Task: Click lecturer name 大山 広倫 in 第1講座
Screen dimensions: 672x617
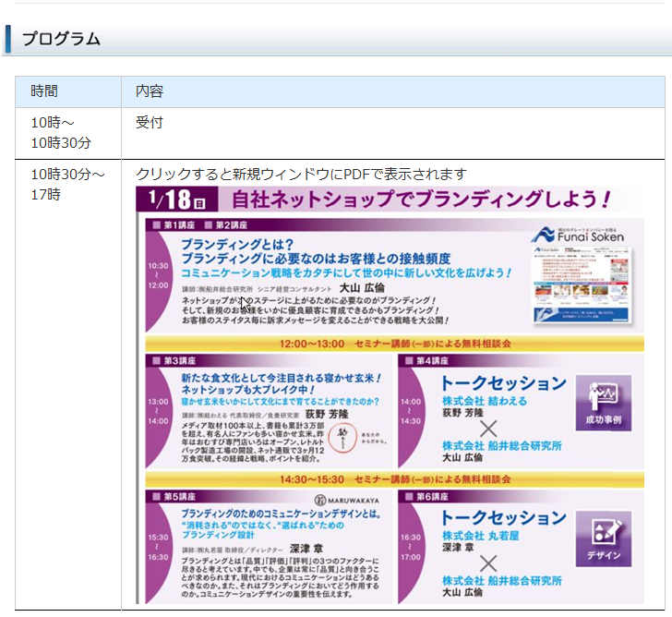Action: pos(362,288)
